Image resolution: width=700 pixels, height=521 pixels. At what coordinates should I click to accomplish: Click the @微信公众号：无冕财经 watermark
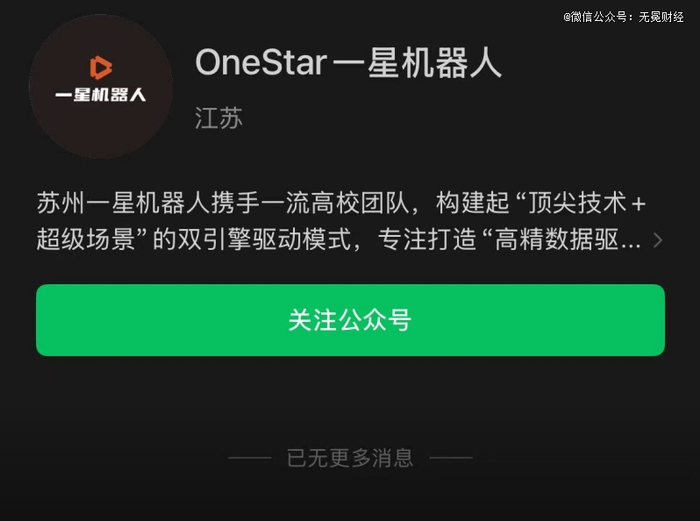[x=623, y=17]
